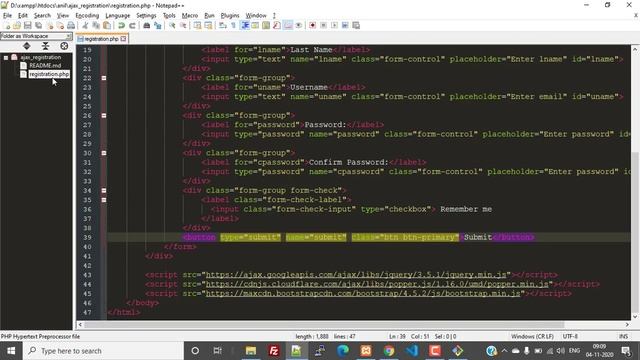Image resolution: width=640 pixels, height=360 pixels.
Task: Open the bootstrap.min.js maxcdn link
Action: coord(363,293)
